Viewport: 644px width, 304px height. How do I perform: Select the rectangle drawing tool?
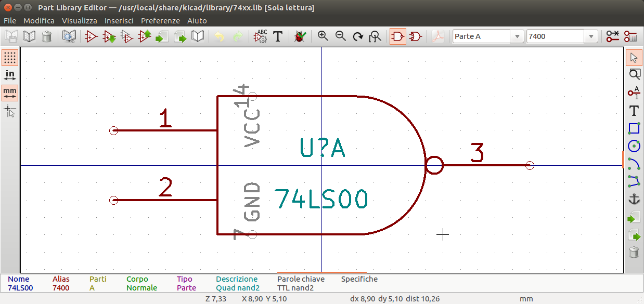pos(634,128)
